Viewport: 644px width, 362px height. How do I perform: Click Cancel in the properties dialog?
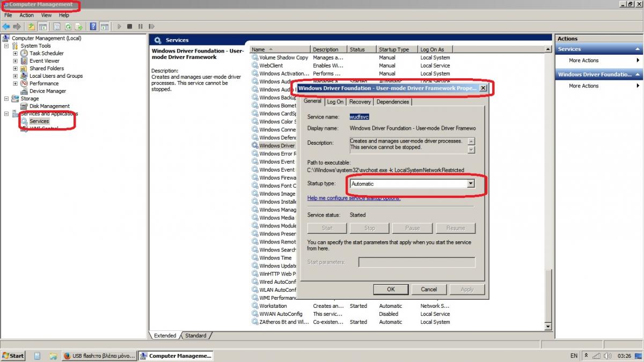tap(429, 289)
